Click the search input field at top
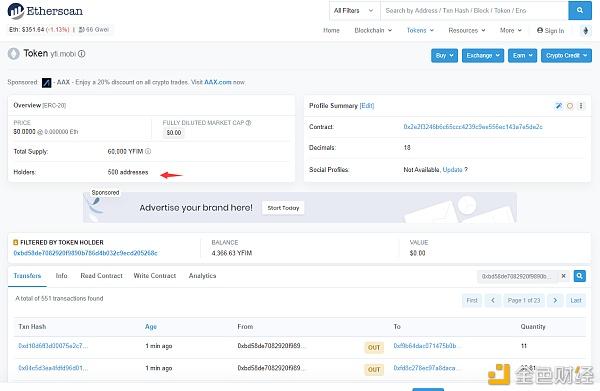Screen dimensions: 600x391 [474, 11]
